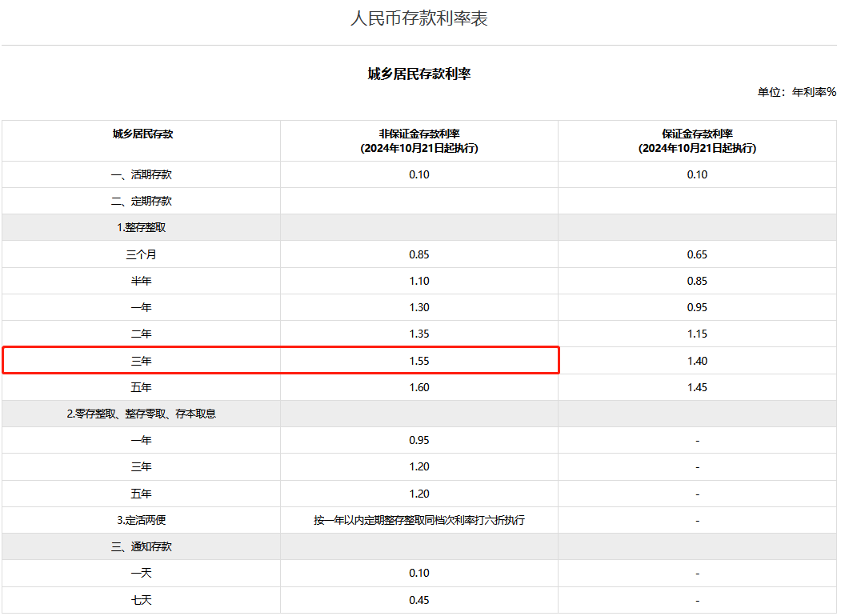Select the 0.45 seven-day notice rate
Image resolution: width=841 pixels, height=616 pixels.
419,600
